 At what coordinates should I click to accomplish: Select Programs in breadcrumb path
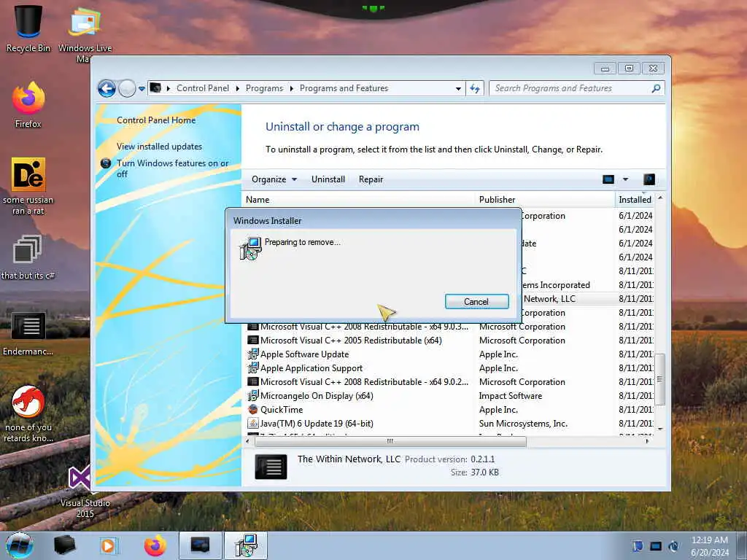click(264, 88)
